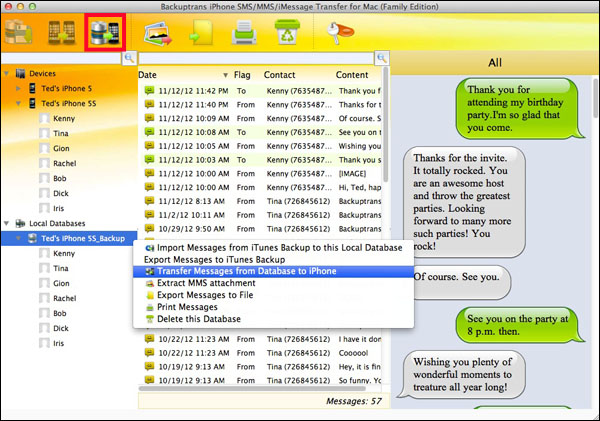
Task: Choose Transfer Messages from Database to iPhone
Action: click(x=274, y=271)
